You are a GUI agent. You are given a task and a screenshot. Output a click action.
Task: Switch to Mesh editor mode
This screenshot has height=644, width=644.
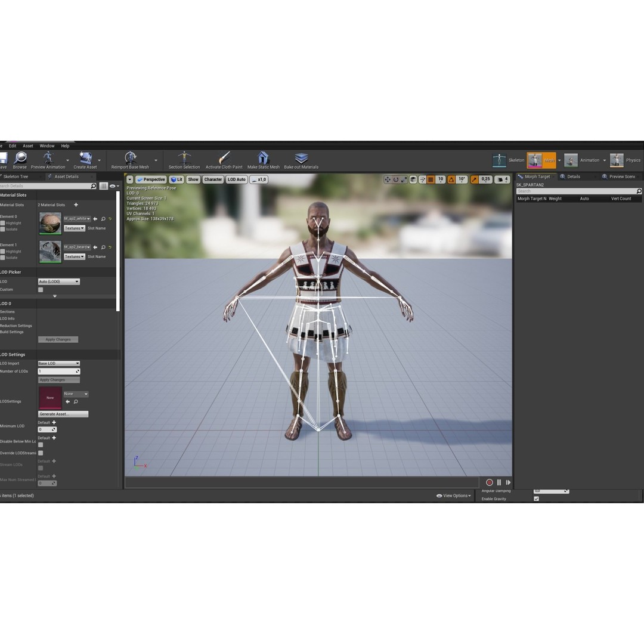tap(541, 160)
